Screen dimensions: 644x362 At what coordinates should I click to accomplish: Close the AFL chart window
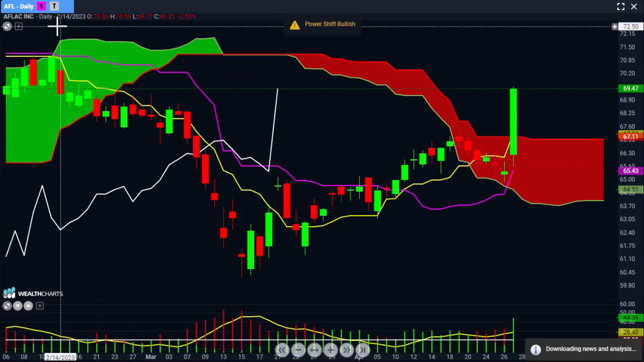coord(634,6)
